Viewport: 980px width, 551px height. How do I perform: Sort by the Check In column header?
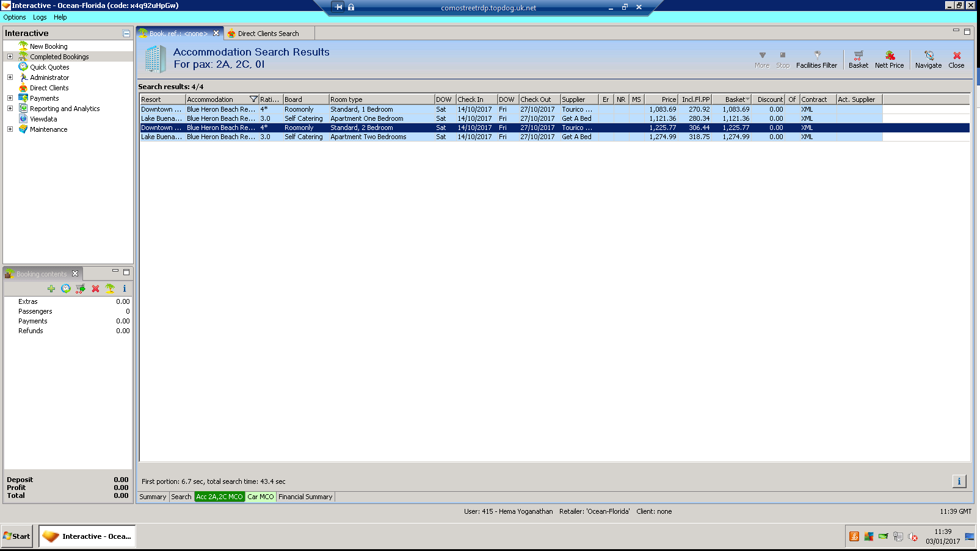pos(476,99)
